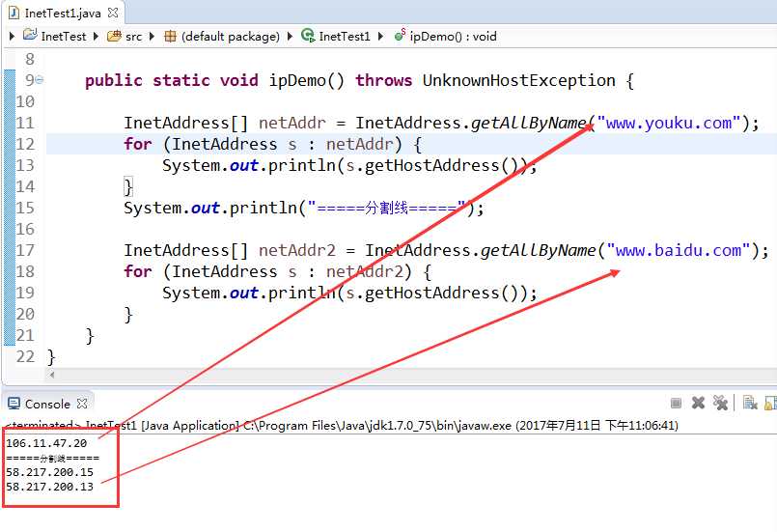Click the source folder icon beside src
Screen dimensions: 777x532
click(114, 36)
